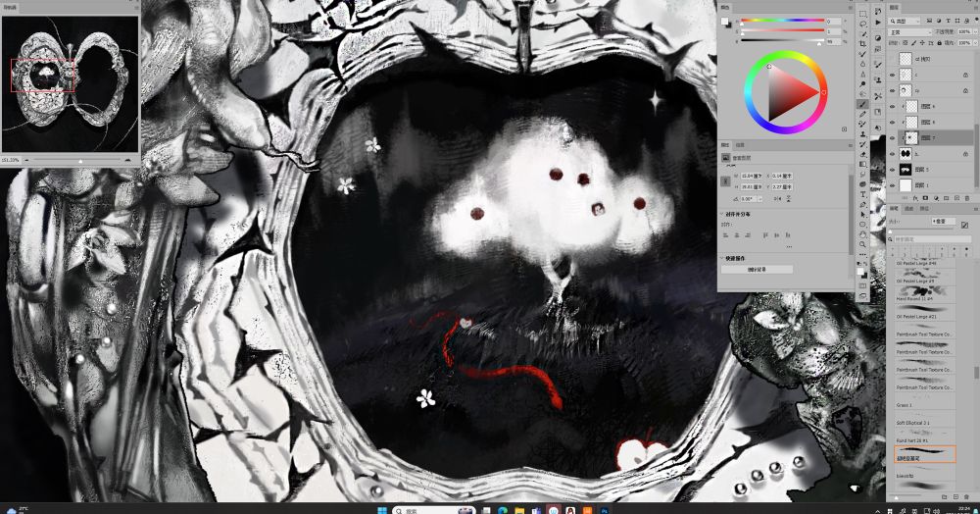Open the layer blend mode dropdown

(x=910, y=32)
